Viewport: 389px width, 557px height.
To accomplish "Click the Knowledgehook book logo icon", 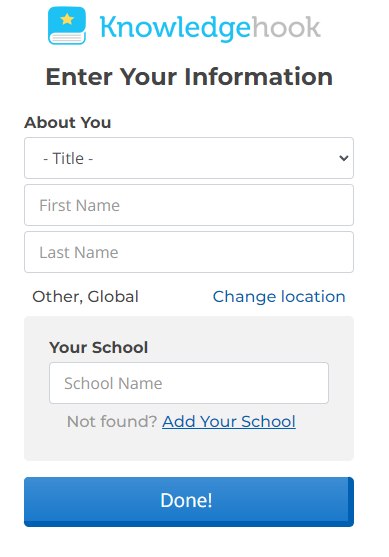I will point(67,26).
